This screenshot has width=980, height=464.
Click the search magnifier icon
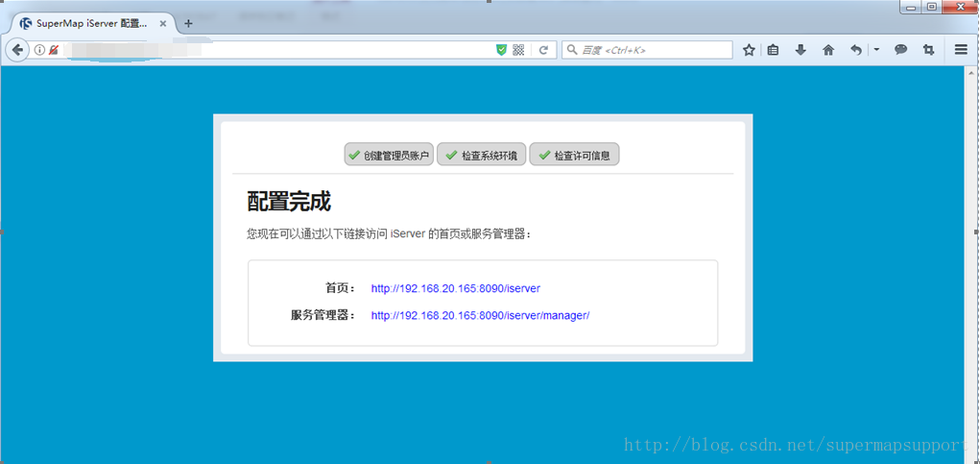pyautogui.click(x=572, y=50)
